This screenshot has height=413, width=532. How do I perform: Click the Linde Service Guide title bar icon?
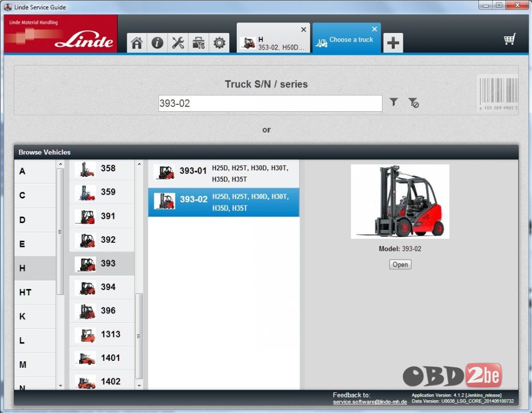[x=7, y=7]
